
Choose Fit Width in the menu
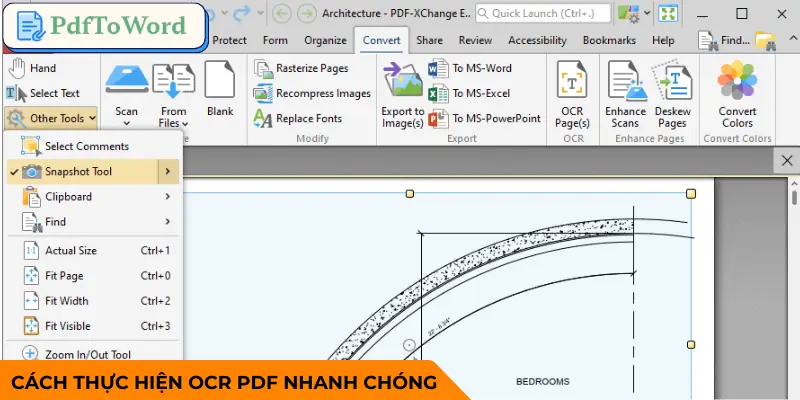coord(93,301)
